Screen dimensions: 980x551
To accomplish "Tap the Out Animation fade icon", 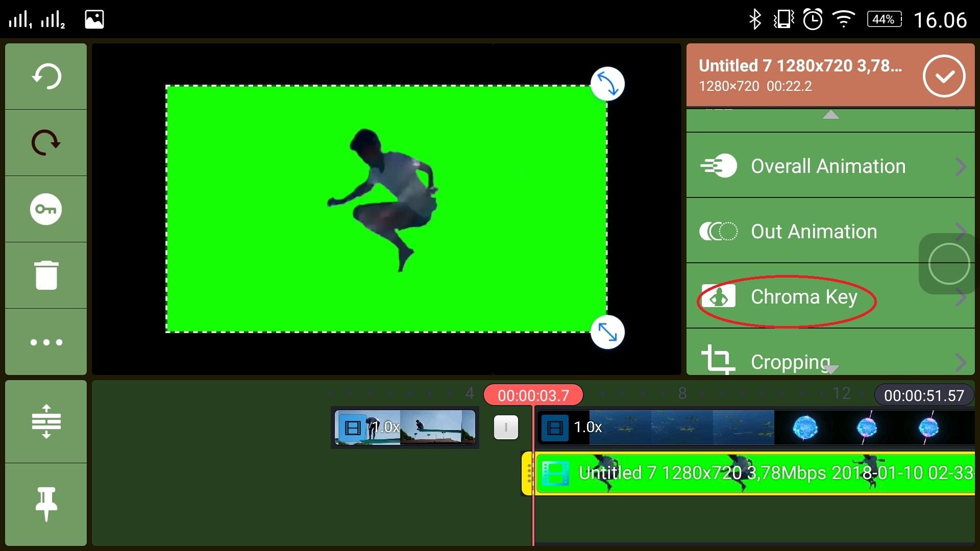I will coord(718,231).
